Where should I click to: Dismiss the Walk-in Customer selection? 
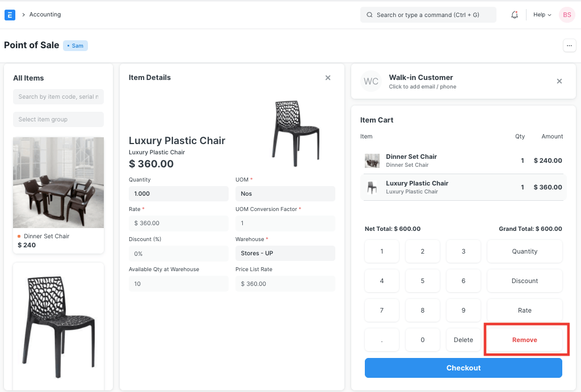coord(559,81)
